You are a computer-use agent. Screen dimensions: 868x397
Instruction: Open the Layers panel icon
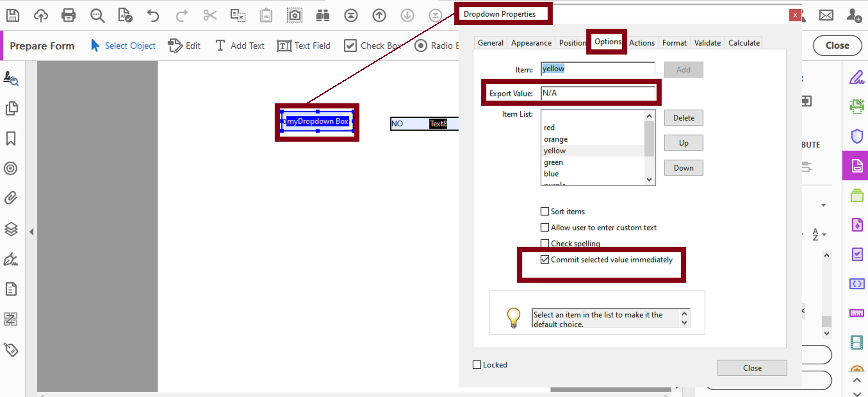(x=11, y=229)
